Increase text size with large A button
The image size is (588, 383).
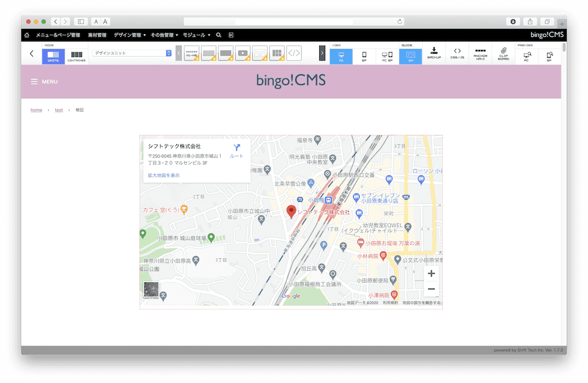105,22
